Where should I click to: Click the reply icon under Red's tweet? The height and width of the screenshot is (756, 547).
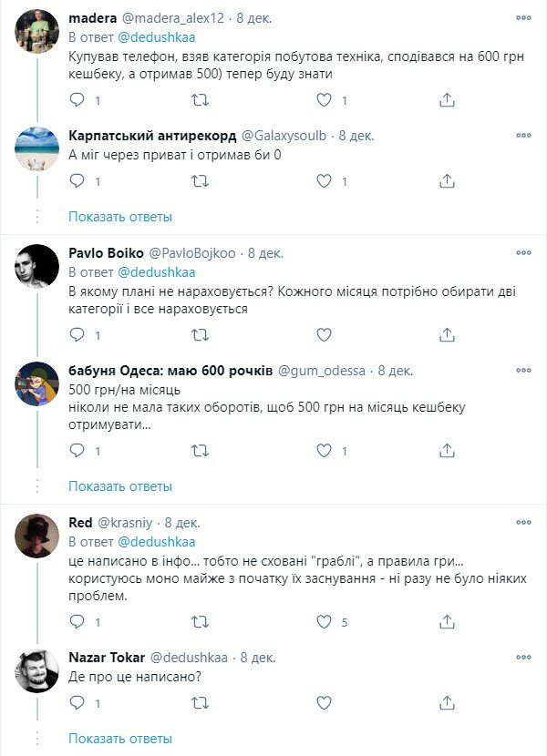click(75, 621)
